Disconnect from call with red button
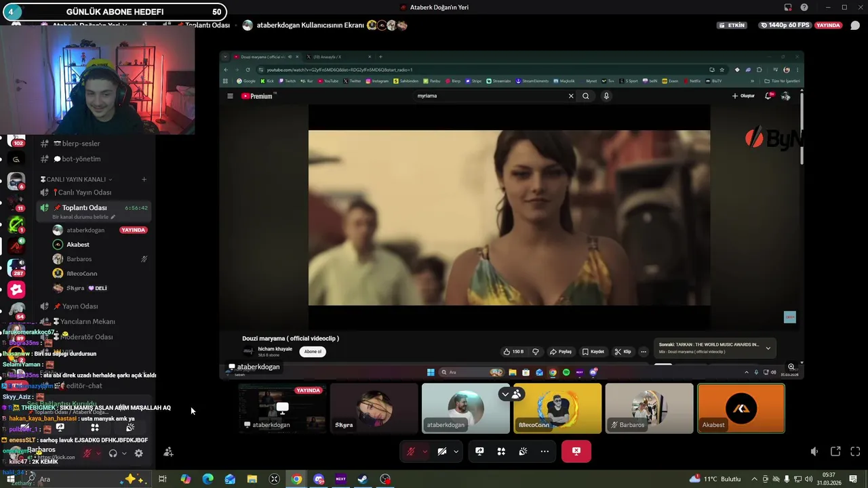The image size is (868, 488). pyautogui.click(x=576, y=451)
